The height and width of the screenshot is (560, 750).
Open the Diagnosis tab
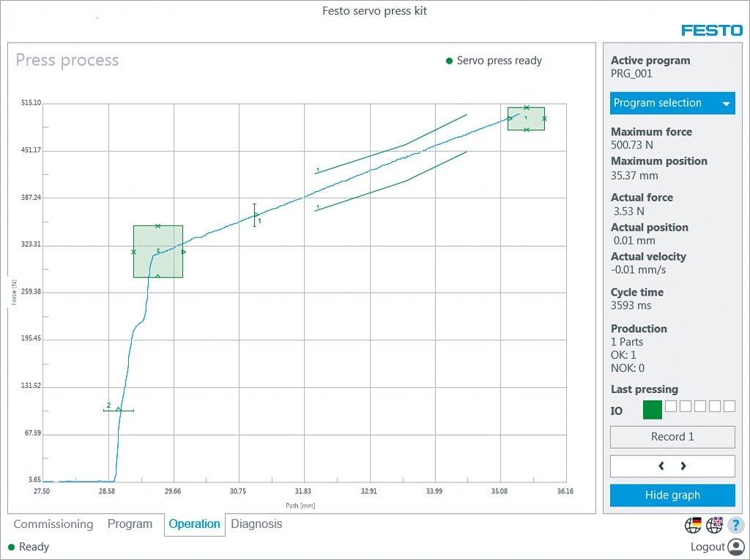tap(256, 524)
